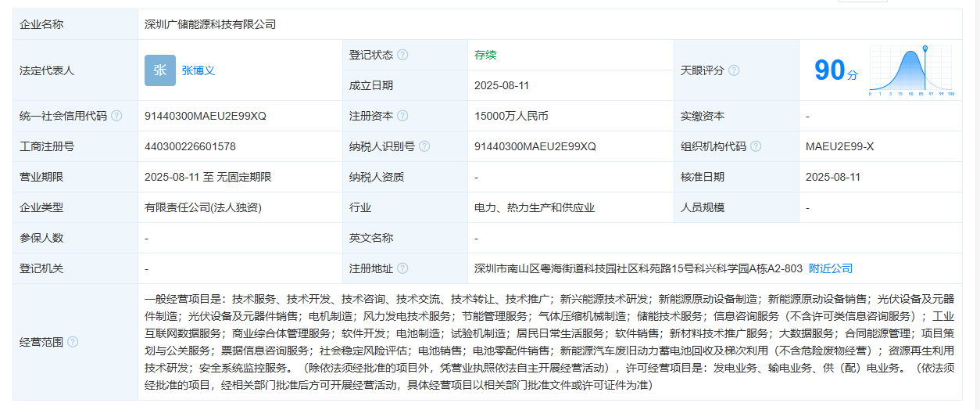
Task: Click 工商注册号 value 440300226601578
Action: [x=190, y=146]
